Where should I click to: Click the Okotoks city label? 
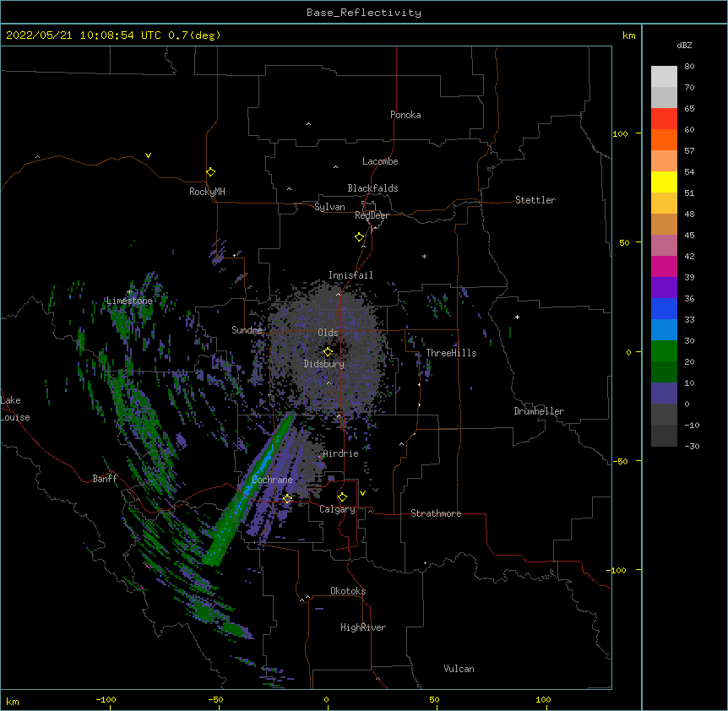[348, 591]
